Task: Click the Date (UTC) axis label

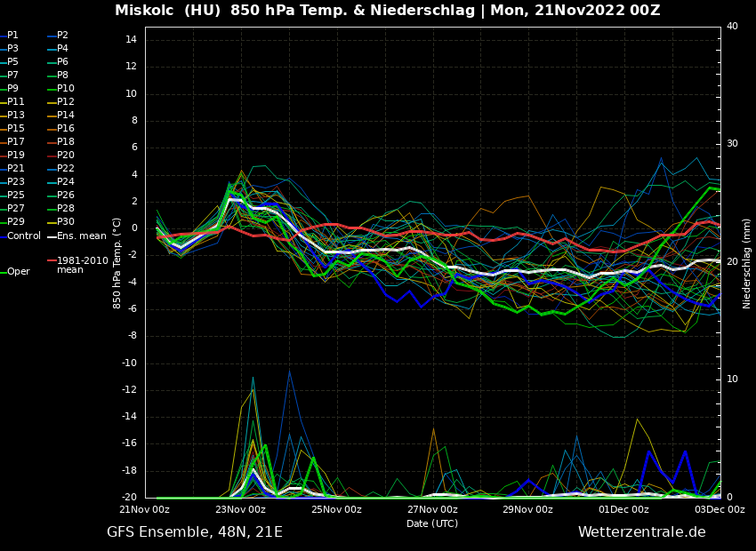Action: (x=432, y=523)
